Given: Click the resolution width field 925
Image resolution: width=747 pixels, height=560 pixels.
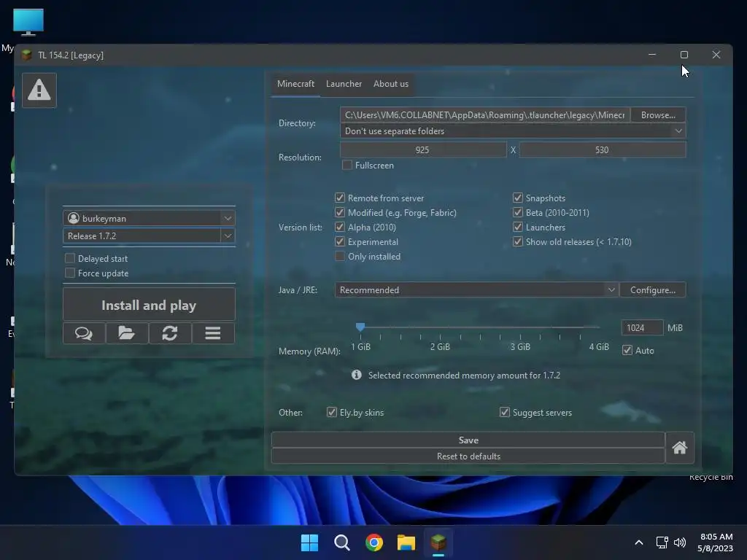Looking at the screenshot, I should (423, 150).
